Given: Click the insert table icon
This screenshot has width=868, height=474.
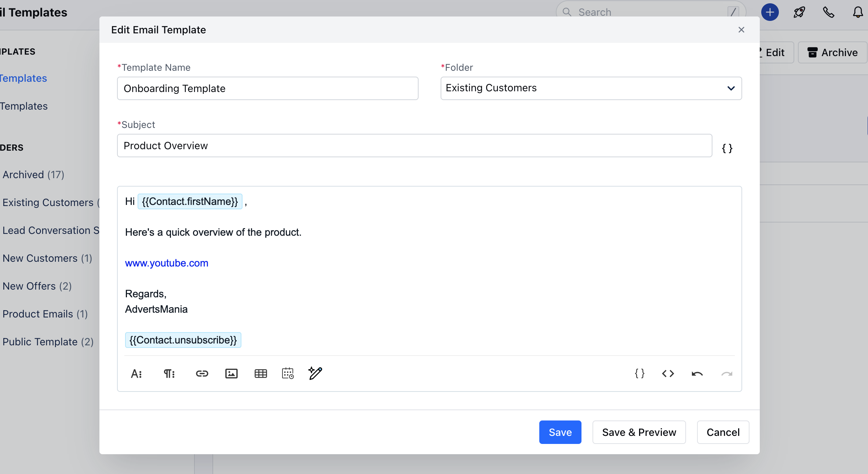Looking at the screenshot, I should point(260,374).
